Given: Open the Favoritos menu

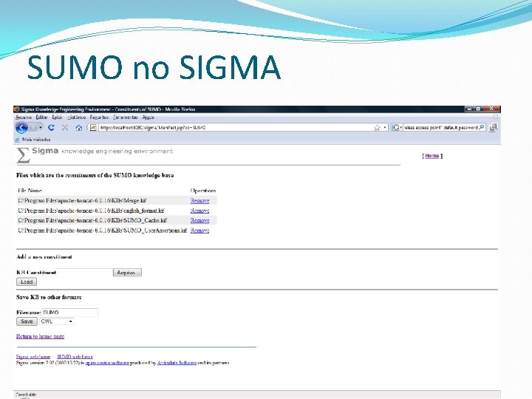Looking at the screenshot, I should click(99, 117).
